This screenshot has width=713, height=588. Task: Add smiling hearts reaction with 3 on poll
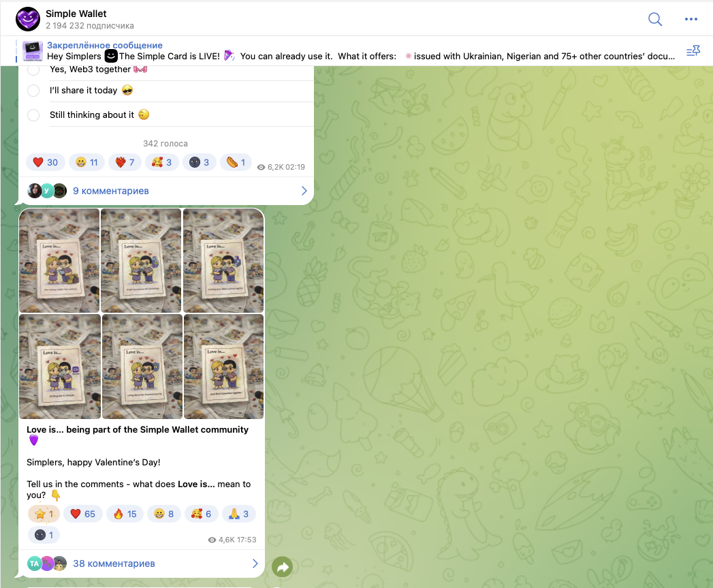click(162, 162)
